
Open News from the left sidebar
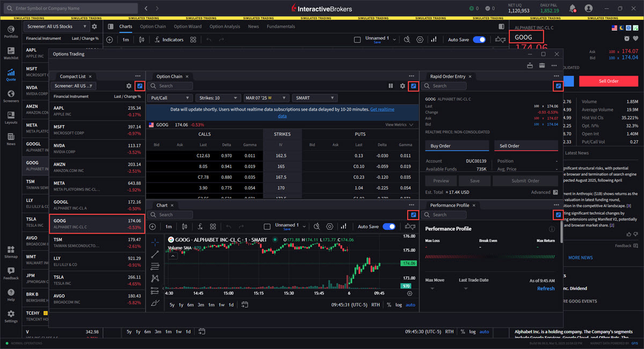coord(11,139)
